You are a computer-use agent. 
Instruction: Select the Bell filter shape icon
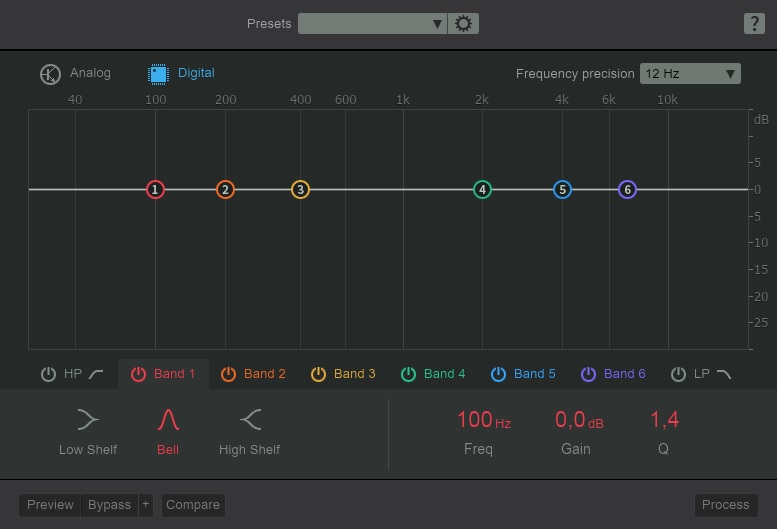[168, 419]
